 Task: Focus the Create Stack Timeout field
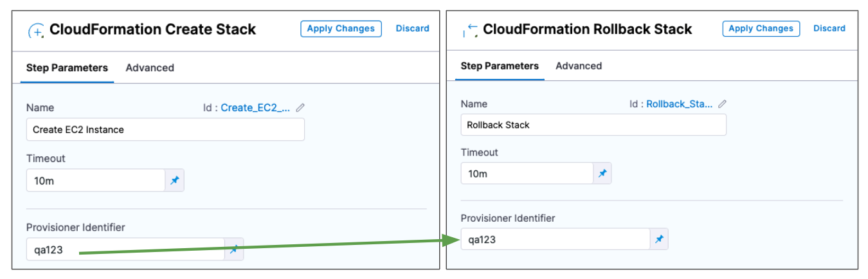96,181
